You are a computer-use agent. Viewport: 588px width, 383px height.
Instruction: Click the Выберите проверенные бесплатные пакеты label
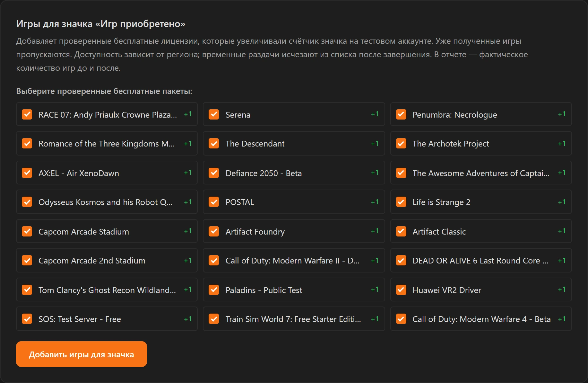pos(104,91)
